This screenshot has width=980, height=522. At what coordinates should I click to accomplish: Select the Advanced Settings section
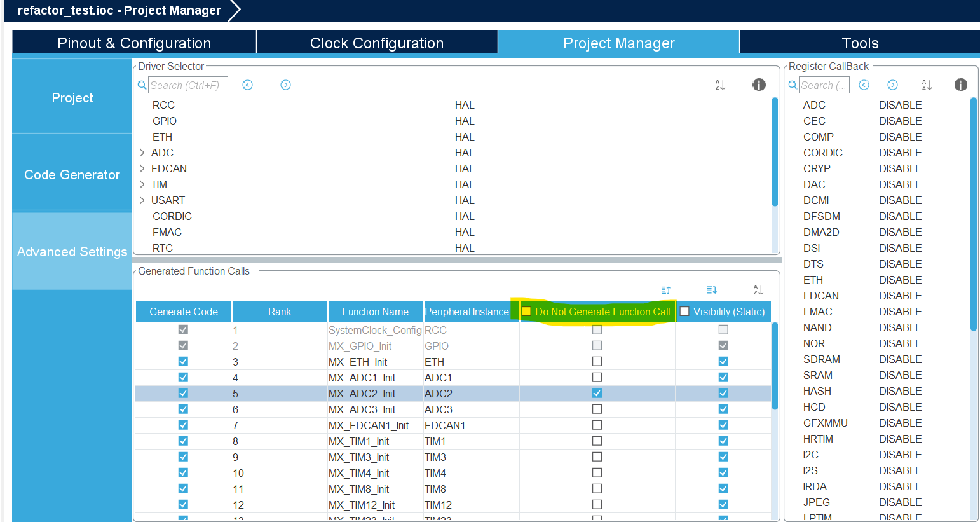click(x=72, y=251)
